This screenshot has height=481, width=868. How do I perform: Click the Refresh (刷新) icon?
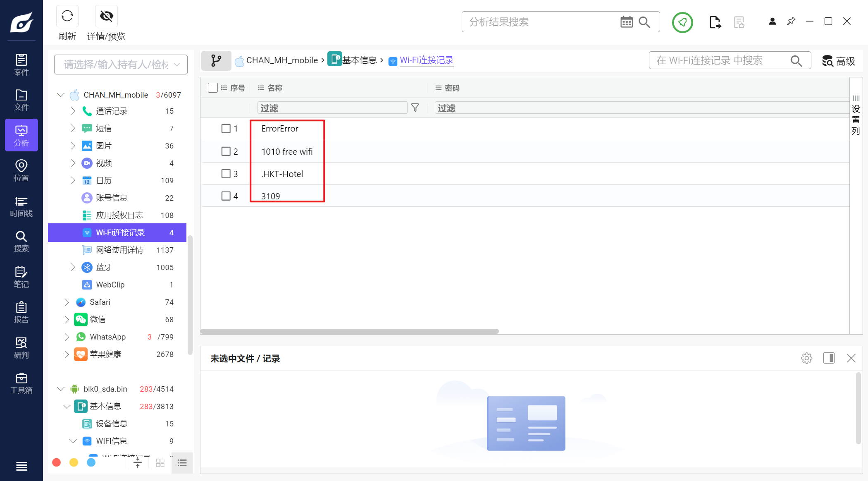pos(67,17)
